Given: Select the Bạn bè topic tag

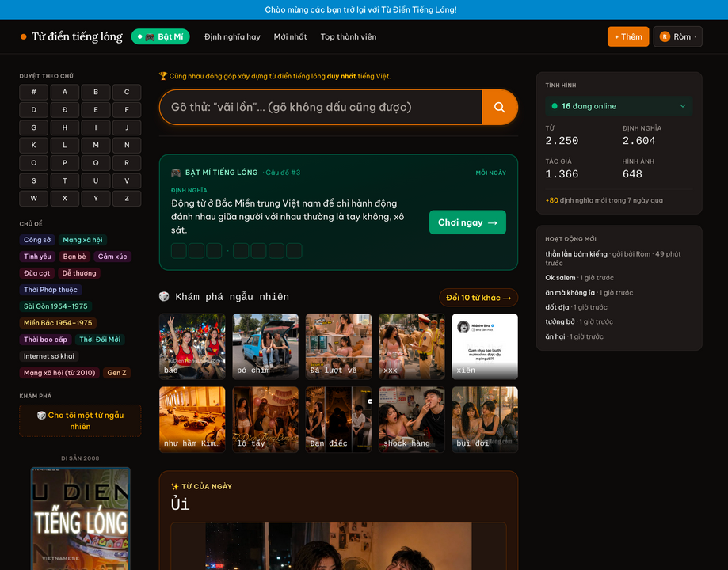Looking at the screenshot, I should point(74,256).
